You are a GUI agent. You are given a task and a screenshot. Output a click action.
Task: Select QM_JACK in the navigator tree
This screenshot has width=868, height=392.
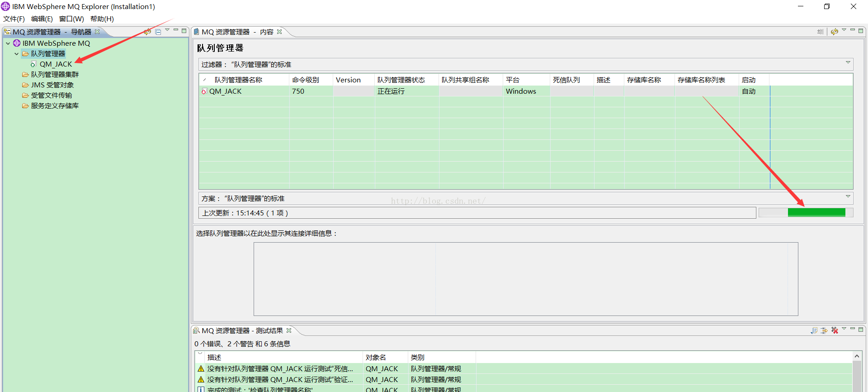coord(56,64)
